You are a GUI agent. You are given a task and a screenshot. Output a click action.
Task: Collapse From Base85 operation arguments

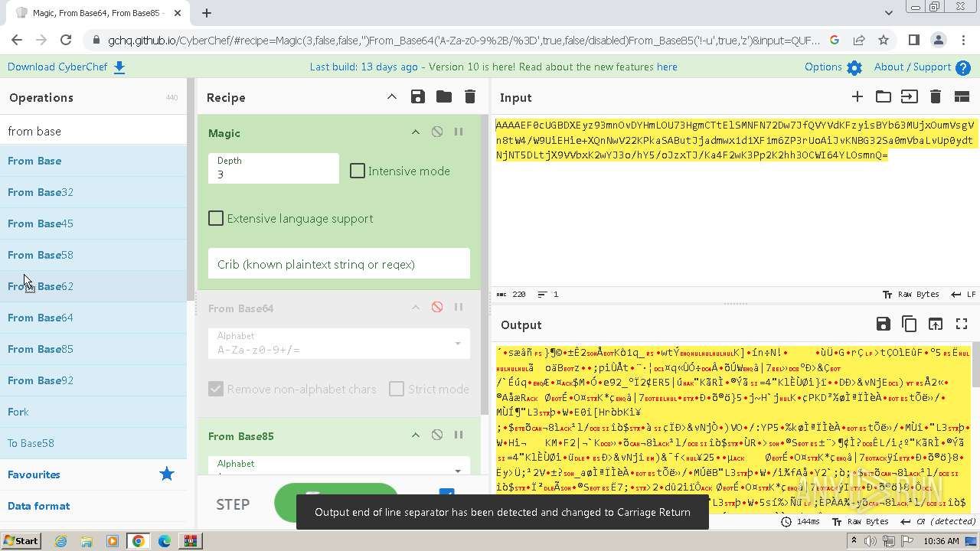[416, 435]
